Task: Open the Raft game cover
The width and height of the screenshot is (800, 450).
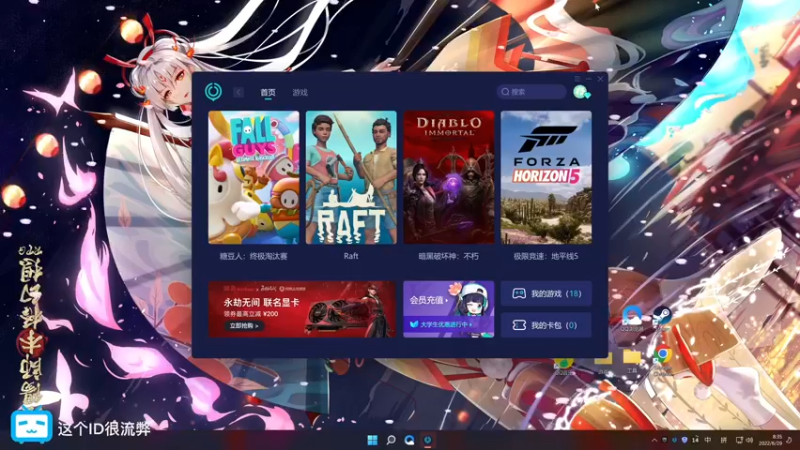Action: (351, 177)
